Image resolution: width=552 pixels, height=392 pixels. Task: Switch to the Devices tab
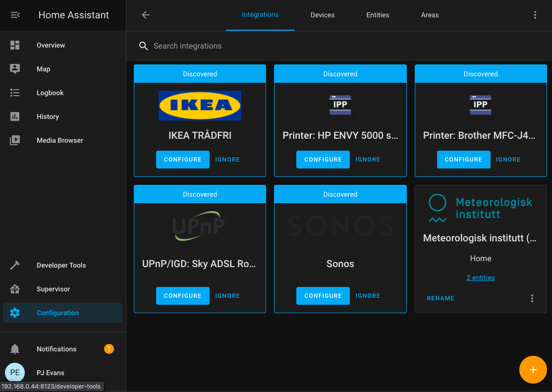pos(323,15)
